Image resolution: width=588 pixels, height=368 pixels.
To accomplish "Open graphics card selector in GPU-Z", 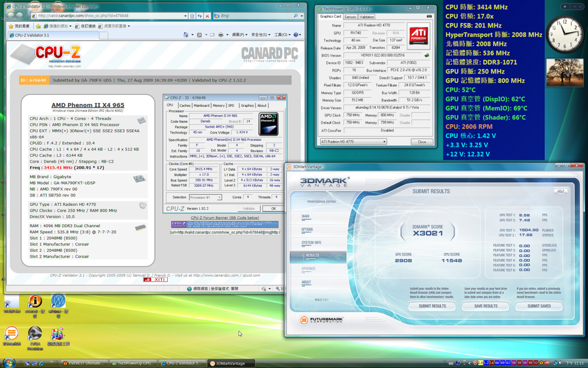I will coord(353,141).
